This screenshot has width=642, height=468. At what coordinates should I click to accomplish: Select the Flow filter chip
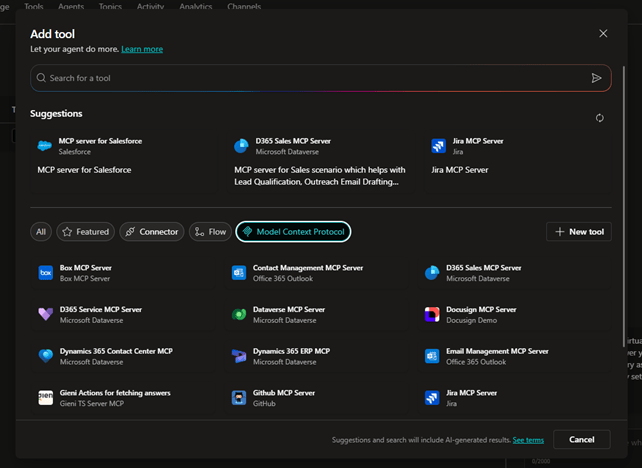(x=210, y=232)
